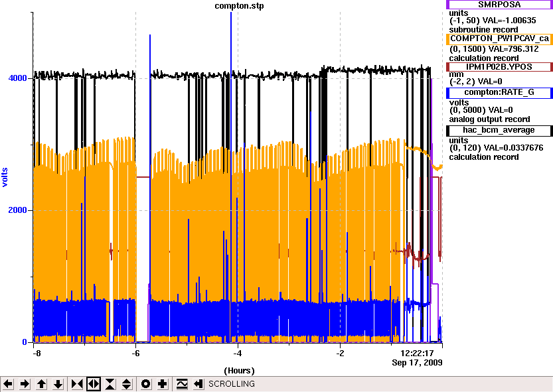The width and height of the screenshot is (553, 392).
Task: Select the IPM1P02B.YPOS legend entry
Action: point(499,67)
